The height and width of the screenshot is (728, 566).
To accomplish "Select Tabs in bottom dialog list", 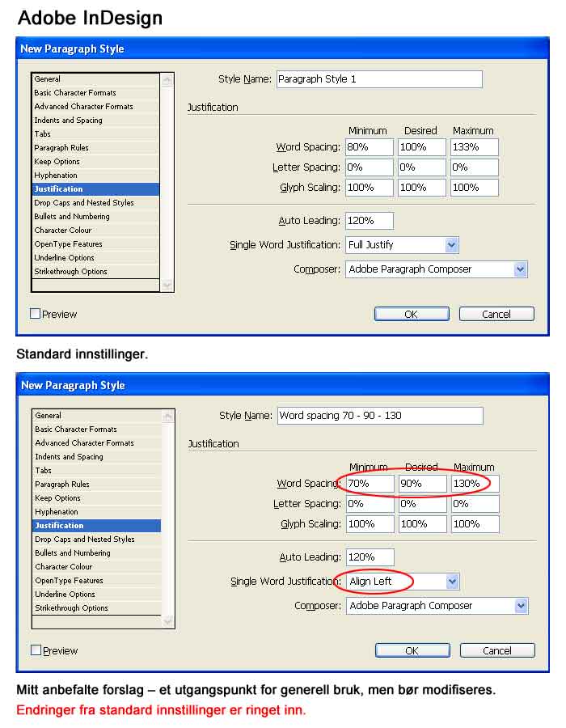I will [x=97, y=470].
